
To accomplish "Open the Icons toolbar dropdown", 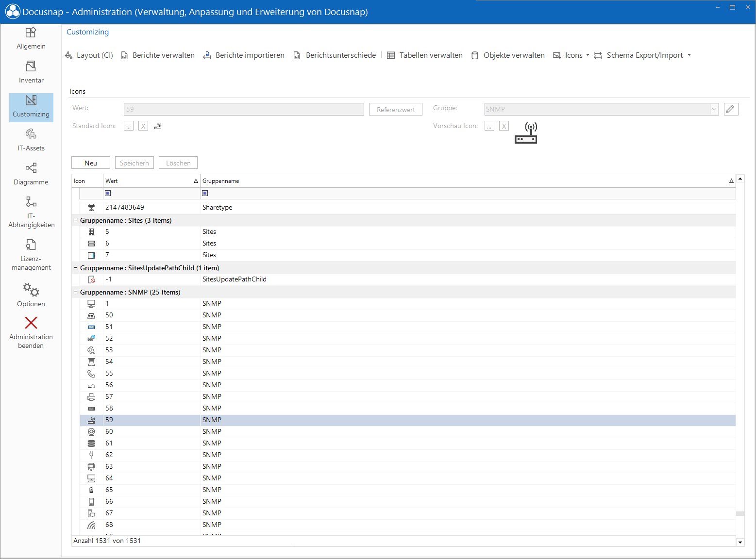I will [x=571, y=55].
